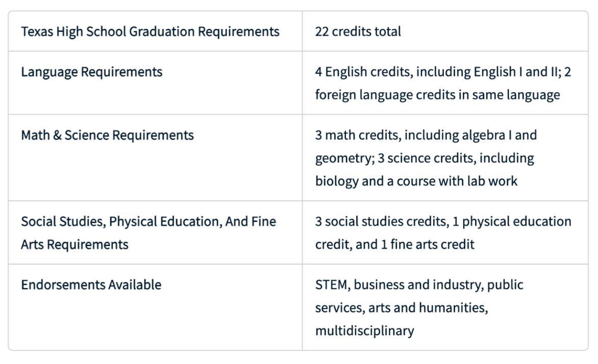
Task: Select the multidisciplinary text
Action: coord(365,330)
